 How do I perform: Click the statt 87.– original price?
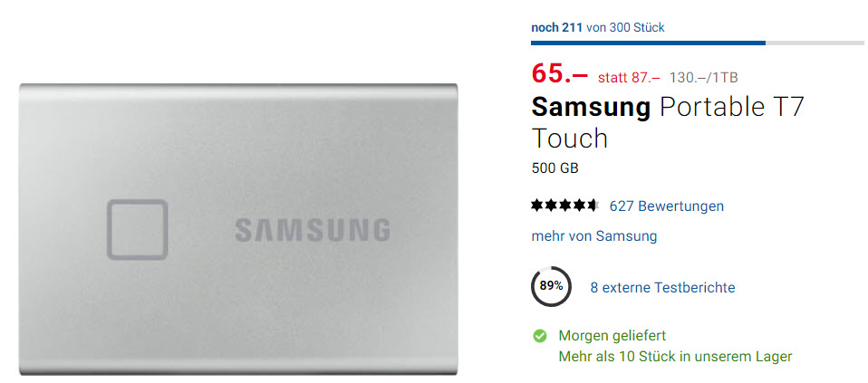[x=629, y=78]
